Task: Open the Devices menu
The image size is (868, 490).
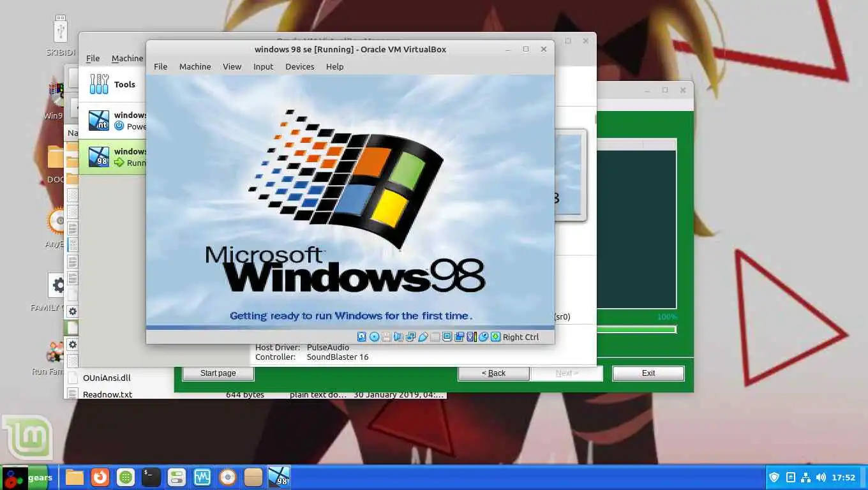Action: click(299, 66)
